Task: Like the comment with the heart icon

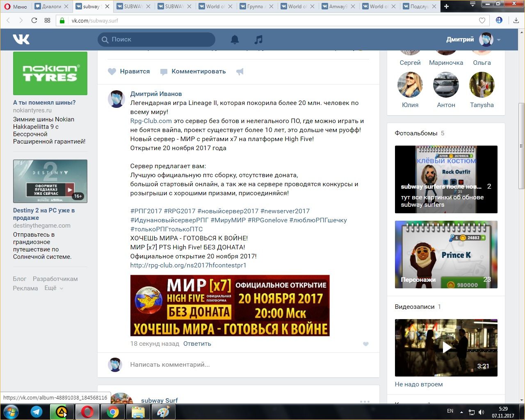Action: pyautogui.click(x=366, y=344)
